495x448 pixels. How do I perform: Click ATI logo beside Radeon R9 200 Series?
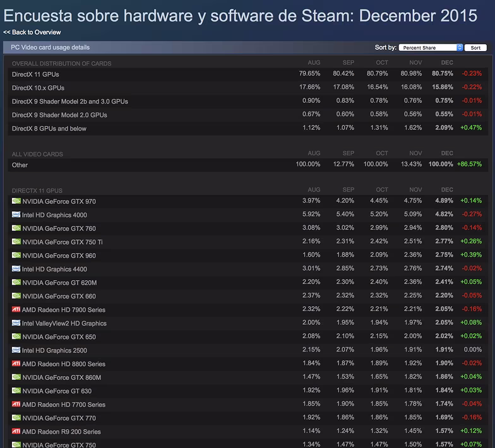pos(16,431)
